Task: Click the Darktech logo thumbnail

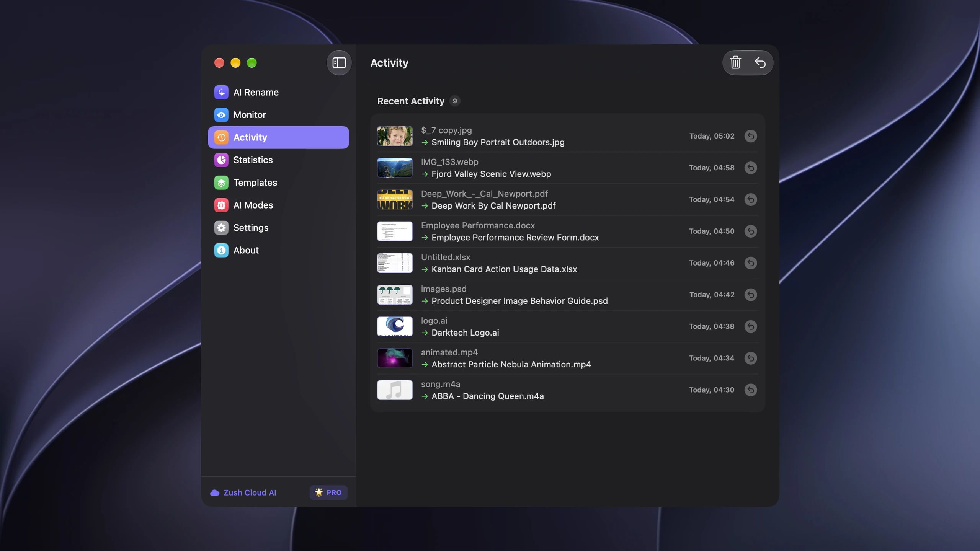Action: coord(395,327)
